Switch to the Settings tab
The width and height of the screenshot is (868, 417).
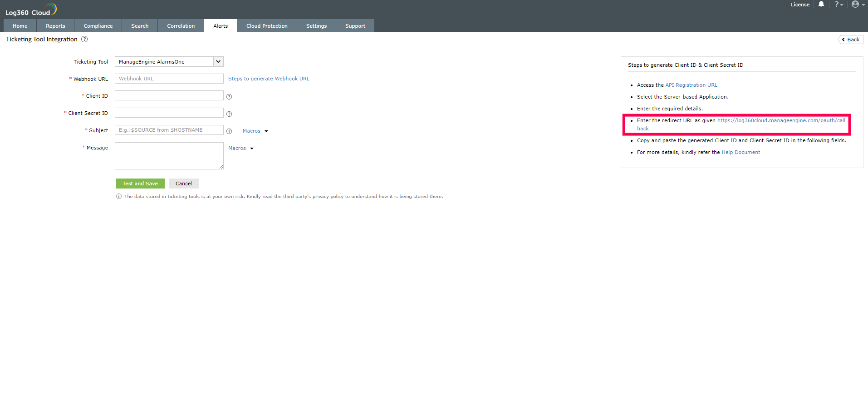(316, 25)
